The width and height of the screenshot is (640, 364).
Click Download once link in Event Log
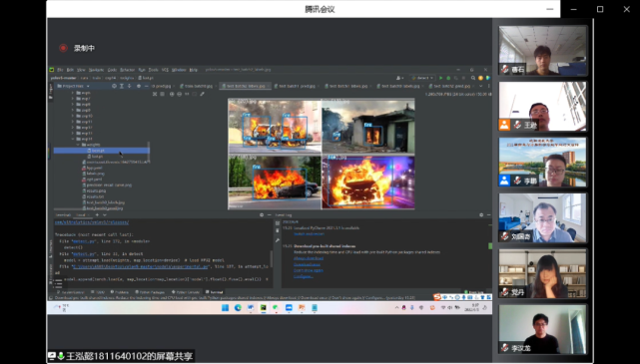click(307, 264)
